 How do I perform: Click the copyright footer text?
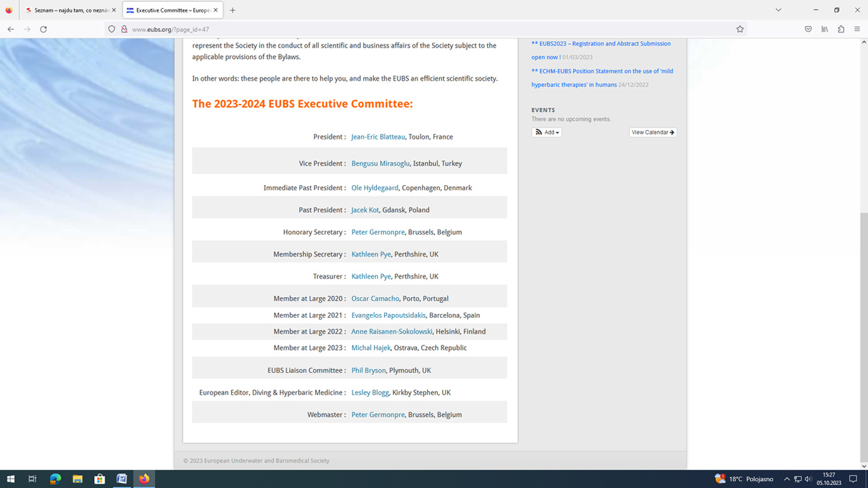coord(256,460)
